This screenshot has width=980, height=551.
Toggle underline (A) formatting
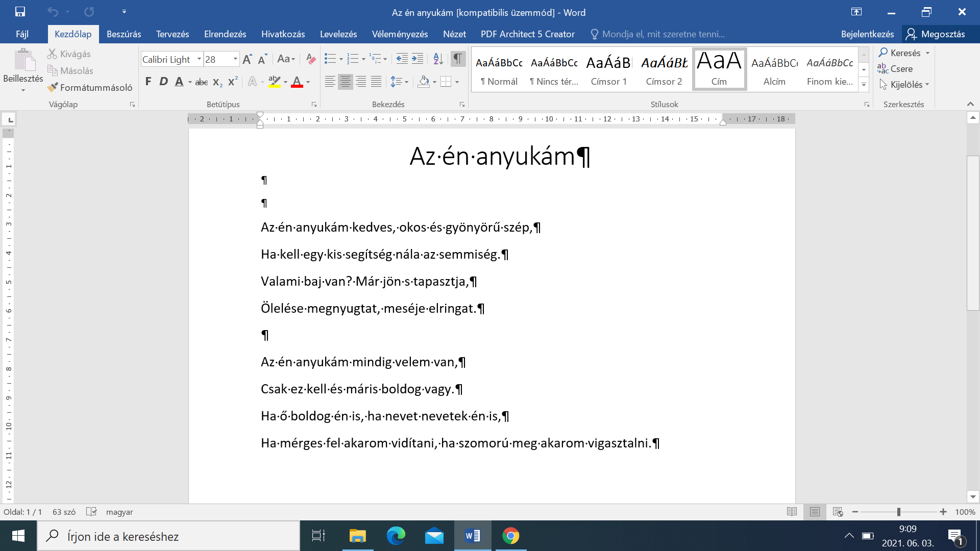point(179,82)
